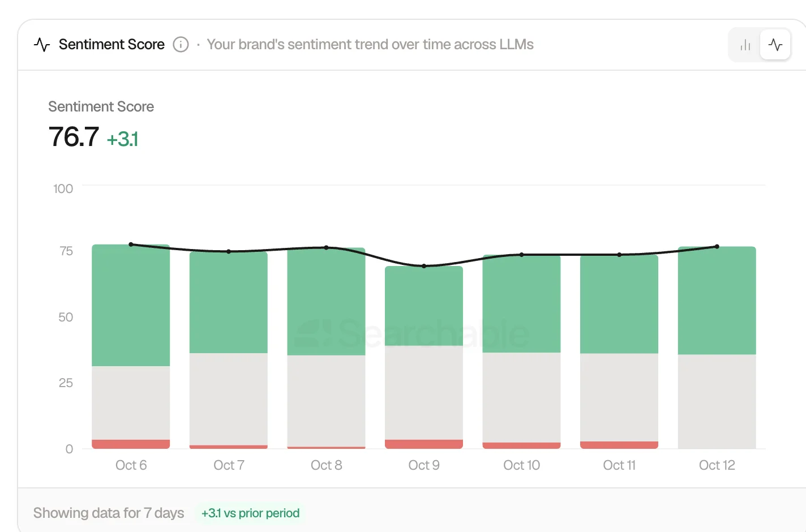Click the trend line data point for Oct 10
Screen dimensions: 806x532
pos(522,255)
